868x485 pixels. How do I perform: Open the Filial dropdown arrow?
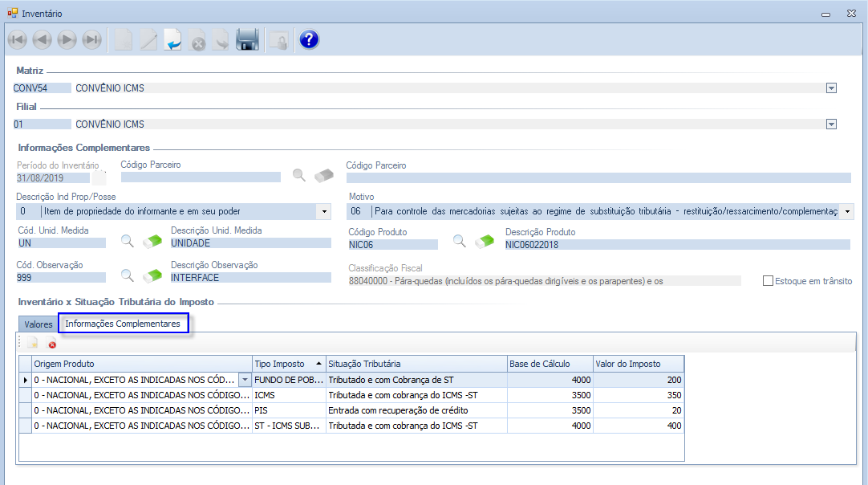(831, 124)
